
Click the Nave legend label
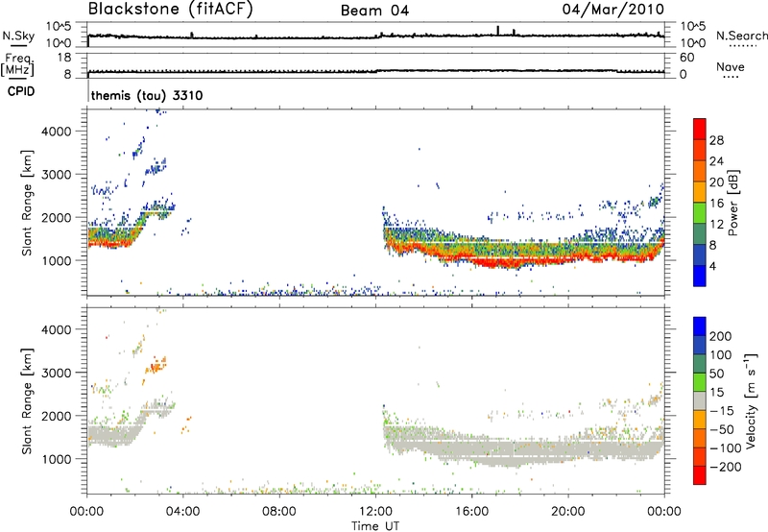point(731,67)
